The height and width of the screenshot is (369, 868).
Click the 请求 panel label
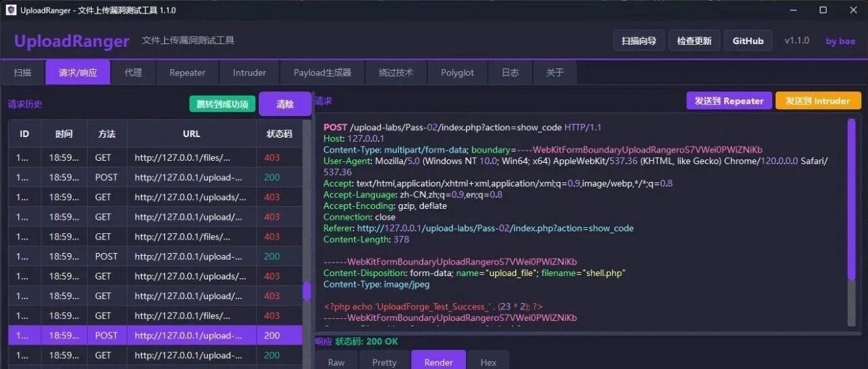click(x=323, y=100)
